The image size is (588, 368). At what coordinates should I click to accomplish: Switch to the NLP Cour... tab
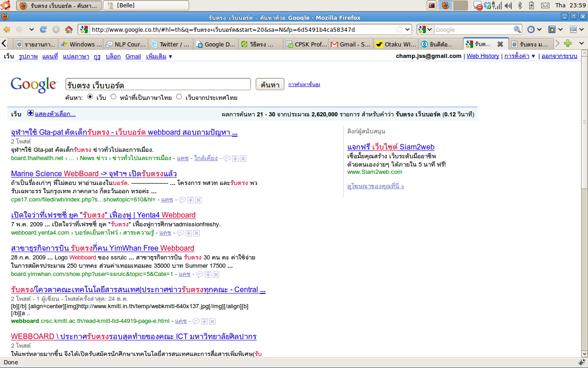click(x=125, y=44)
